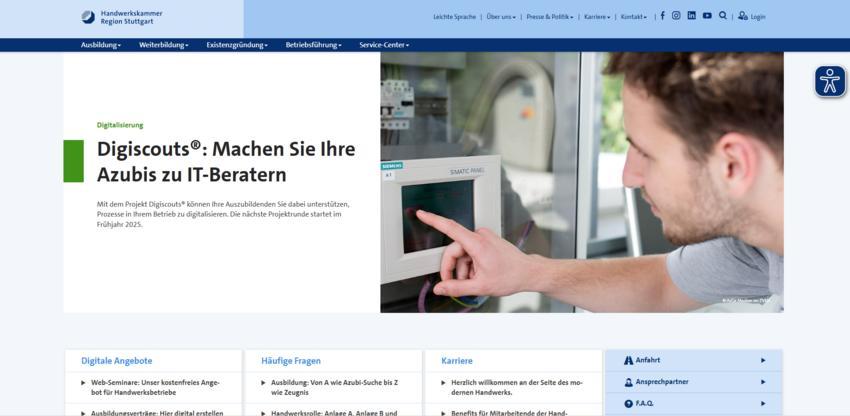The image size is (850, 416).
Task: Click the Login link text
Action: tap(758, 17)
